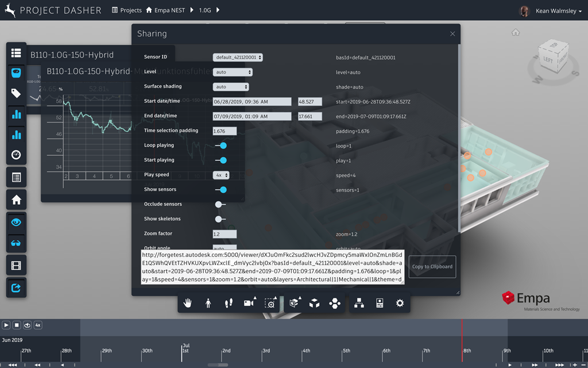
Task: Open viewer Settings gear
Action: tap(400, 303)
